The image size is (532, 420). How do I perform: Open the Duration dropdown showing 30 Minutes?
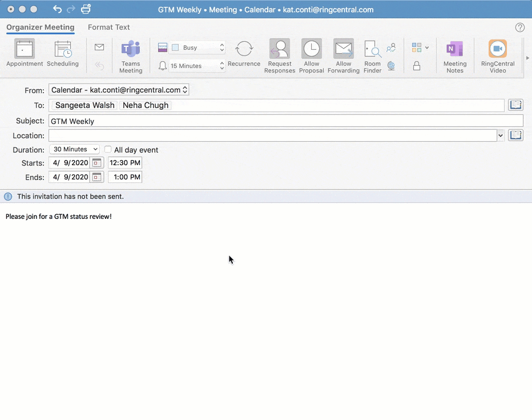[74, 149]
